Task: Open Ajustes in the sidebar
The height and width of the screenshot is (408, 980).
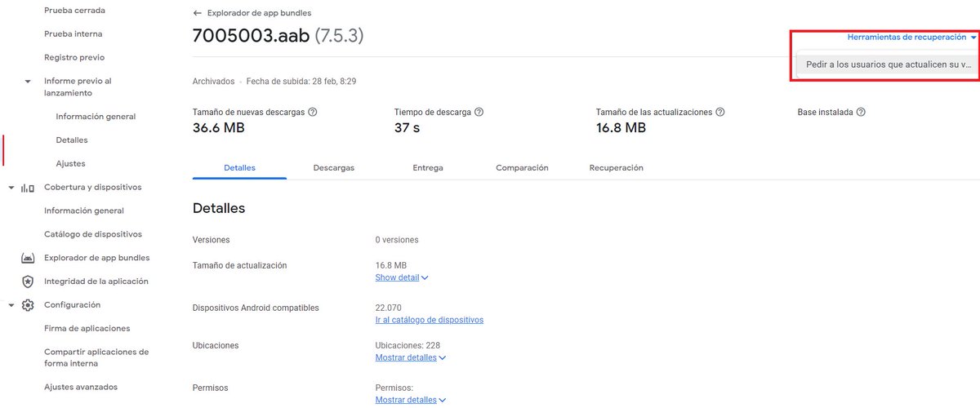Action: [x=70, y=164]
